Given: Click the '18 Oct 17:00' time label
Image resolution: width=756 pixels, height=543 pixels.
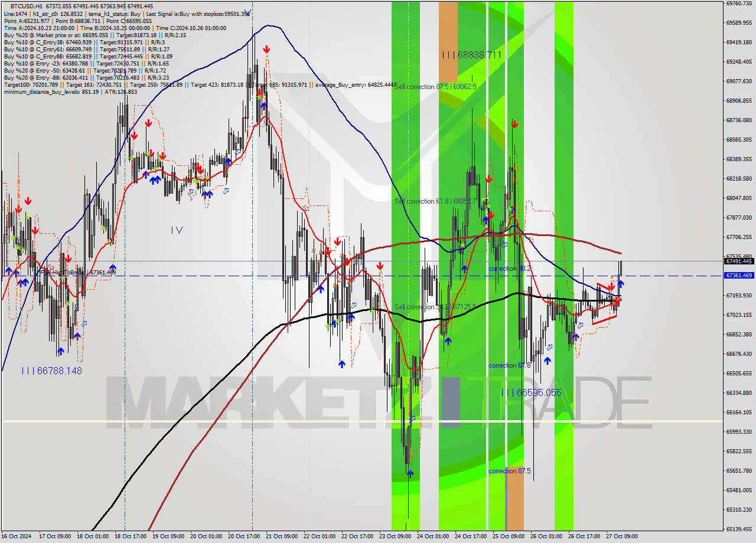Looking at the screenshot, I should pos(130,537).
